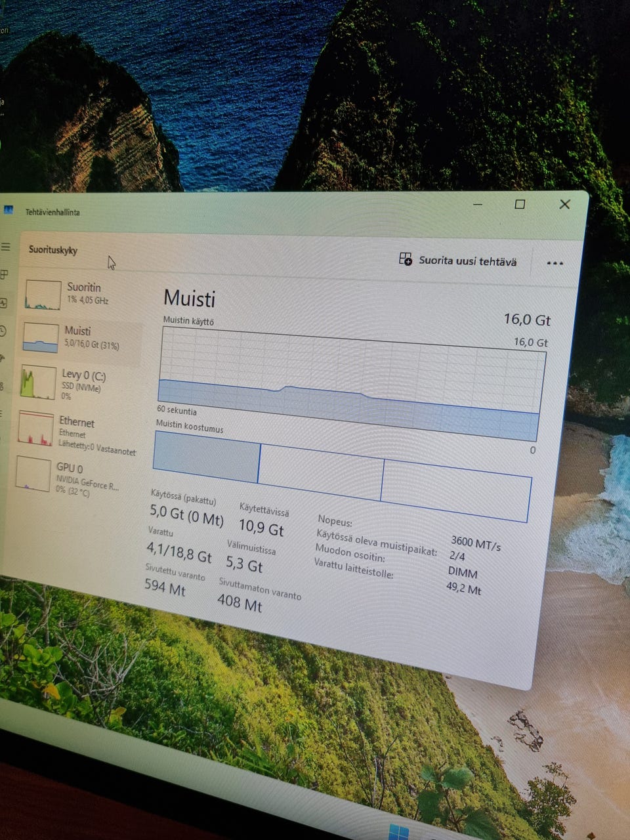Image resolution: width=630 pixels, height=840 pixels.
Task: Close the Tehtävienhallinta window
Action: [x=564, y=204]
